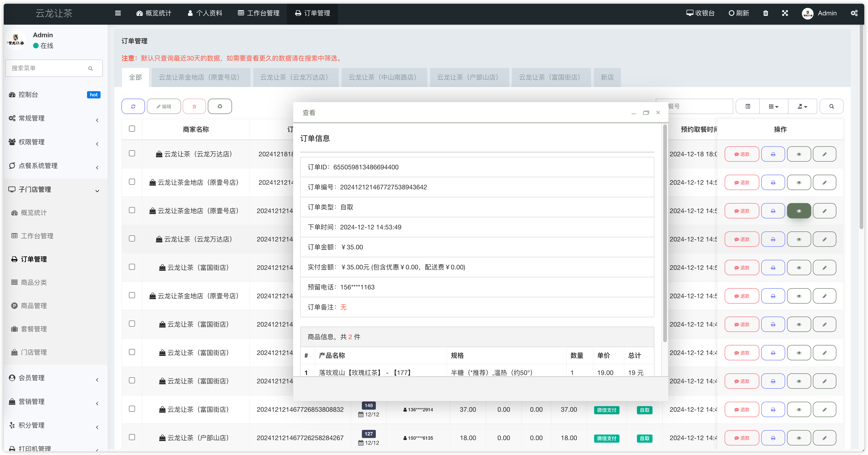Click the highlighted green eye button
This screenshot has width=868, height=455.
799,211
